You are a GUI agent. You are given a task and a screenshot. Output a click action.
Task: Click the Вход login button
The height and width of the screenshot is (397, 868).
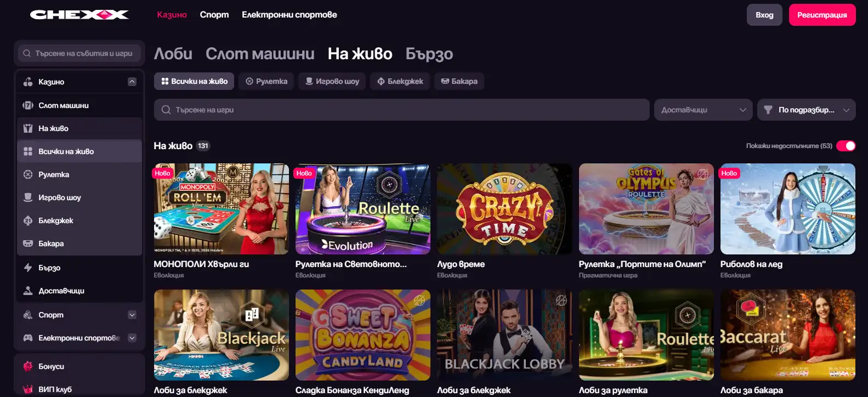764,15
